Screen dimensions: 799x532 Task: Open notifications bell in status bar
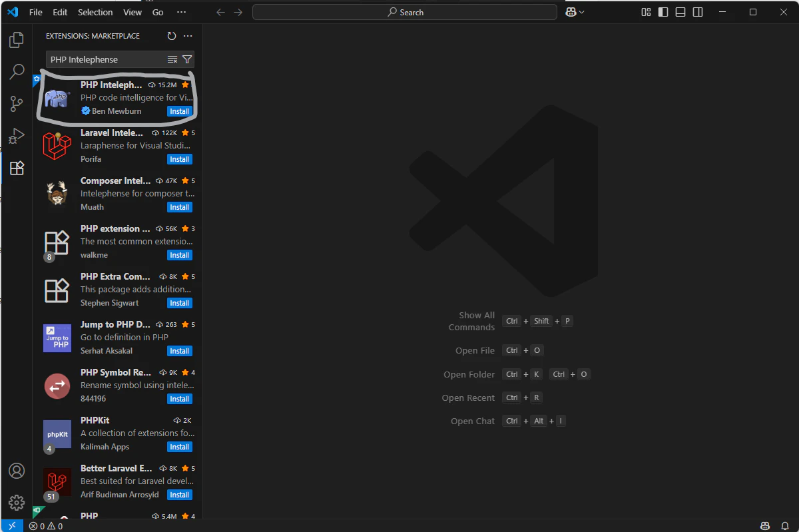(x=785, y=526)
